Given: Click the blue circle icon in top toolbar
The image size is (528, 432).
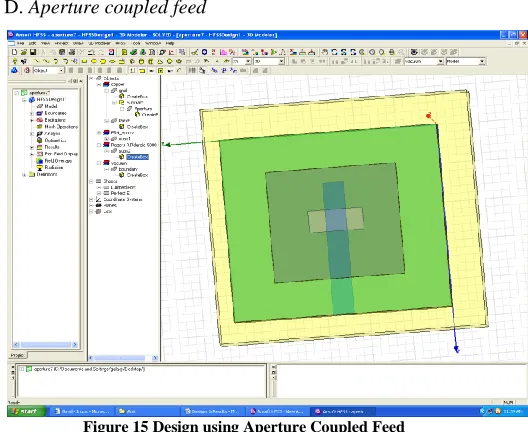Looking at the screenshot, I should 204,52.
